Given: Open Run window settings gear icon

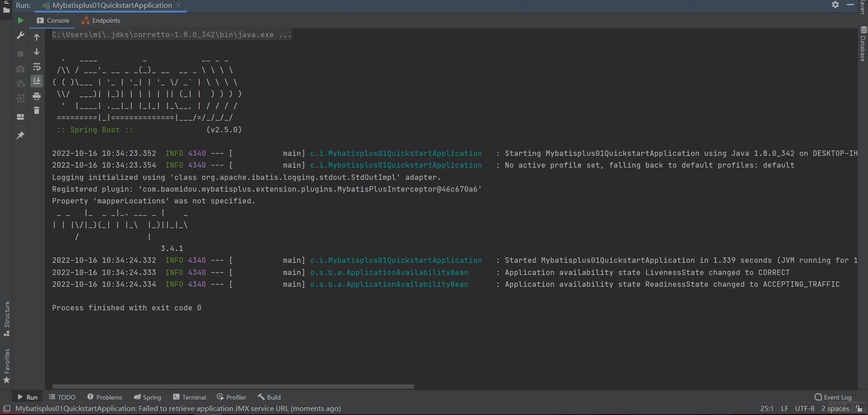Looking at the screenshot, I should pyautogui.click(x=835, y=5).
